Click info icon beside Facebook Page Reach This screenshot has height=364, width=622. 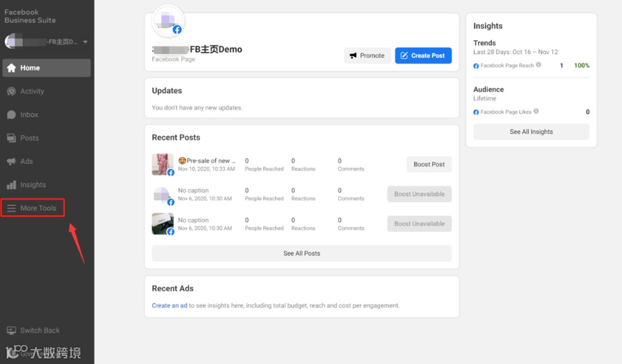[x=538, y=65]
